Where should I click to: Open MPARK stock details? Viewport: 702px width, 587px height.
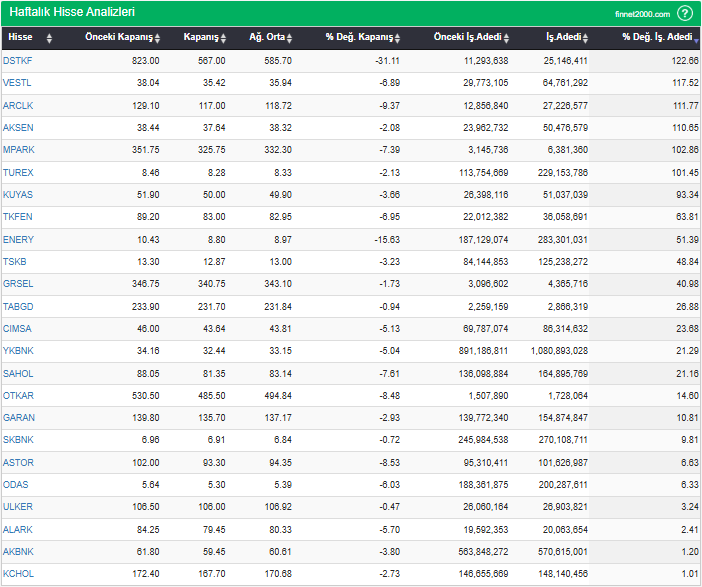(x=18, y=150)
